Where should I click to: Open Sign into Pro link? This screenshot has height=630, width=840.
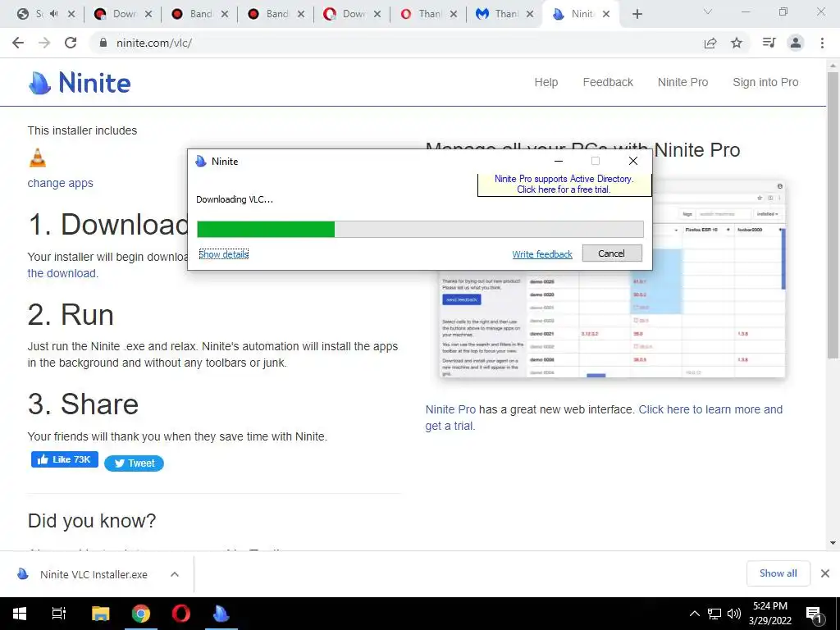[x=765, y=83]
